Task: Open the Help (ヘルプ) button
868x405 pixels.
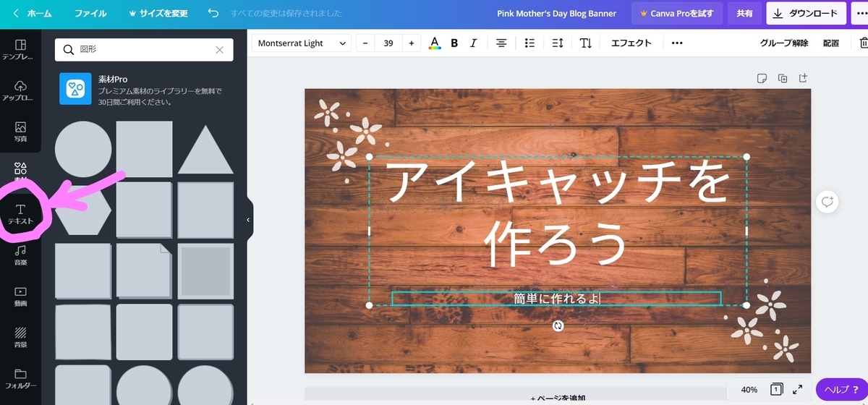Action: pyautogui.click(x=842, y=390)
